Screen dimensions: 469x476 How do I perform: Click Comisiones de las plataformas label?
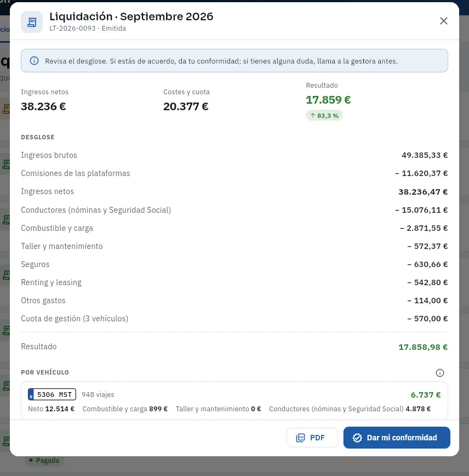pyautogui.click(x=75, y=173)
